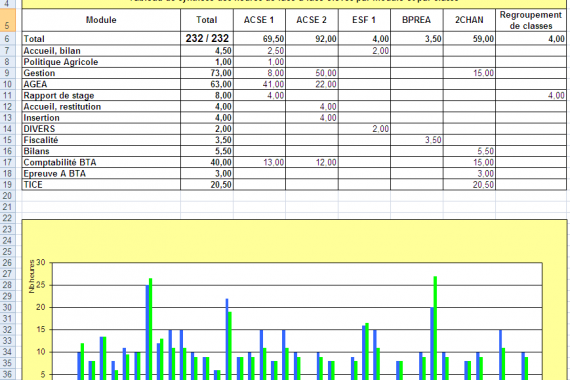Select the ACSE 1 header cell
This screenshot has height=380, width=570.
259,20
